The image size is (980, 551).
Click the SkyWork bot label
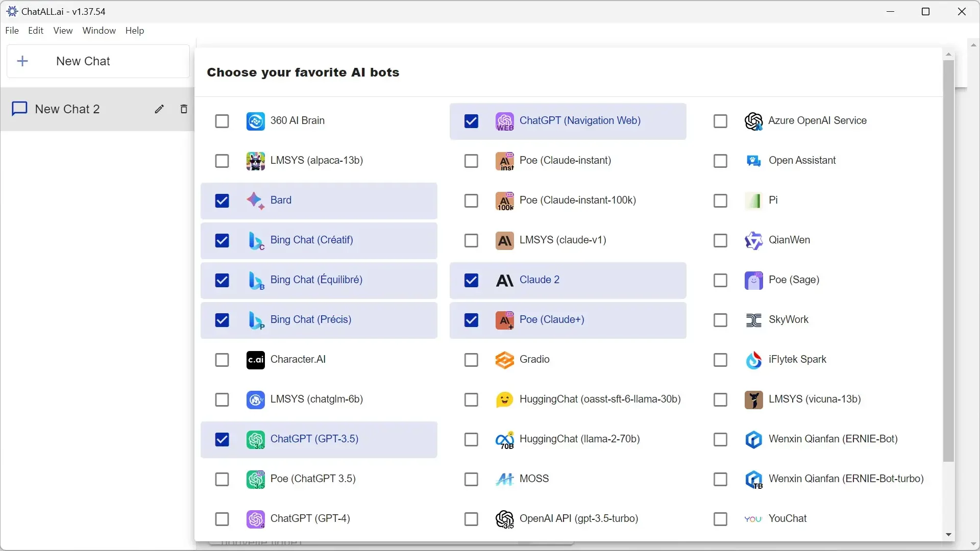pyautogui.click(x=789, y=320)
